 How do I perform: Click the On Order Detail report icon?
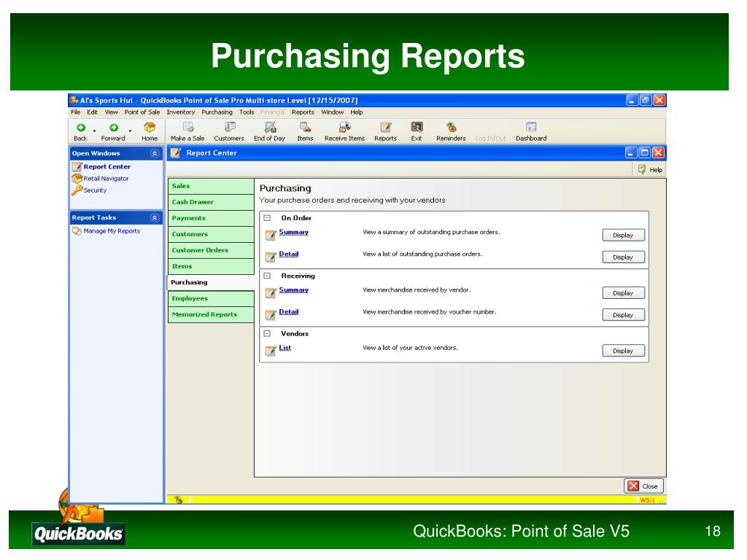[271, 257]
